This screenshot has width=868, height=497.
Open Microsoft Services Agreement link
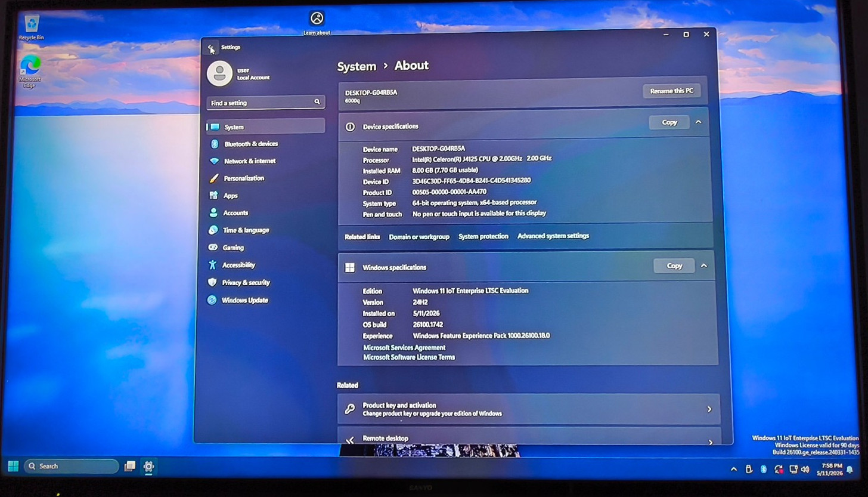point(404,348)
